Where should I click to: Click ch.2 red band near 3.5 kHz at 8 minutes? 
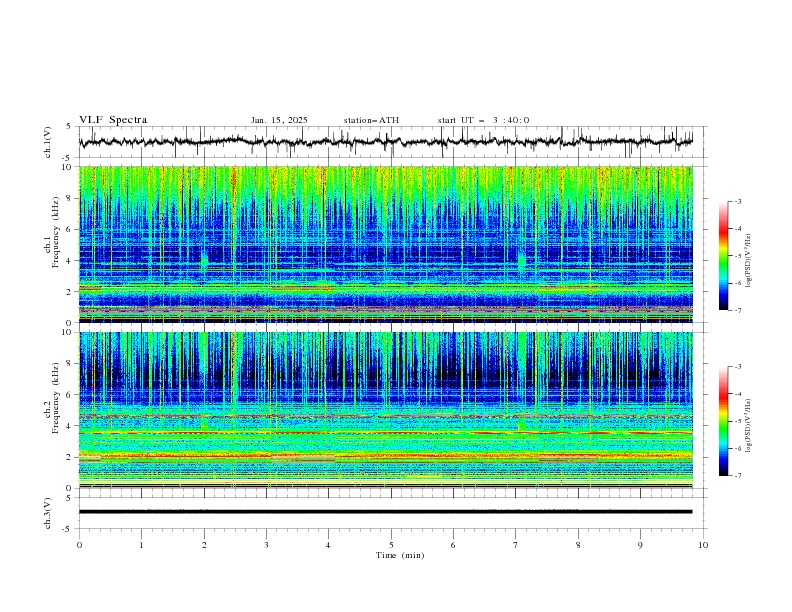pos(596,433)
